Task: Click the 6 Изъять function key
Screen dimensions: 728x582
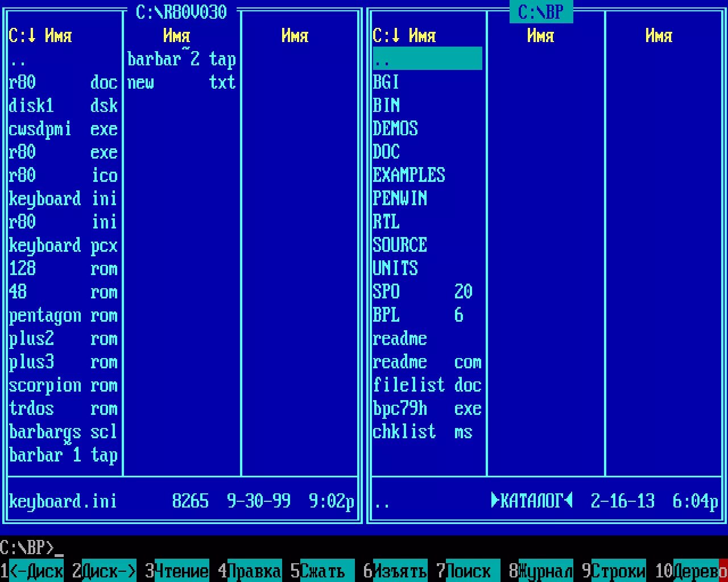Action: 396,571
